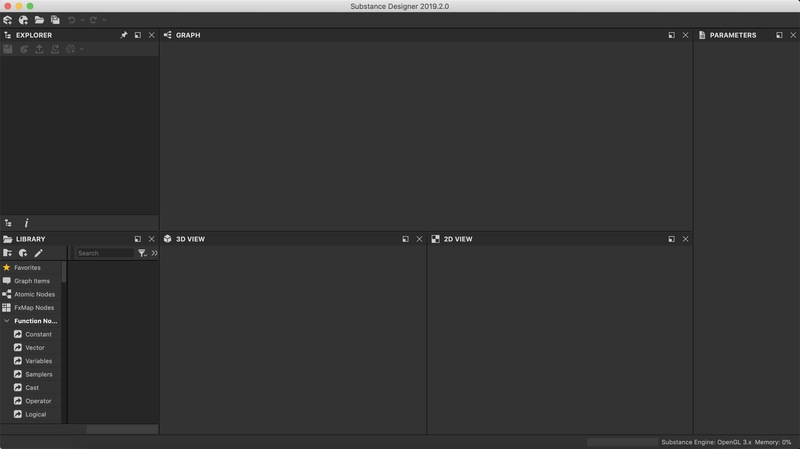Screen dimensions: 800x449
Task: Click the Explorer publish circular icon
Action: point(70,49)
